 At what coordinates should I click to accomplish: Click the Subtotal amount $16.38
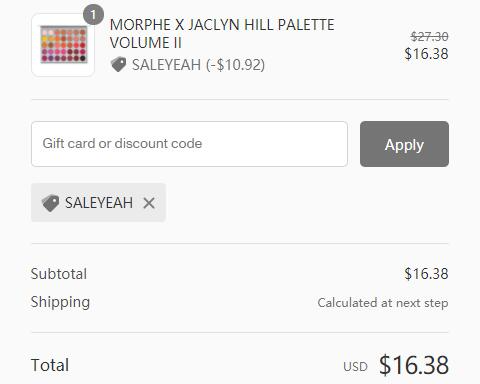click(426, 274)
